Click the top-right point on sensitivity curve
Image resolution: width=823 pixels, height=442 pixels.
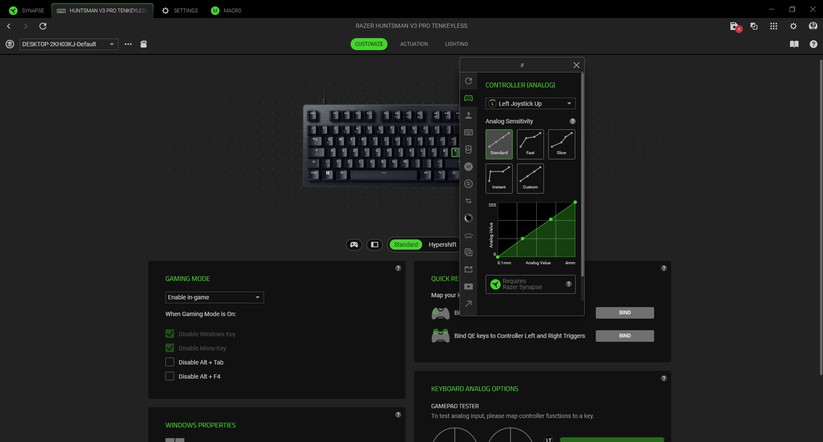point(575,203)
